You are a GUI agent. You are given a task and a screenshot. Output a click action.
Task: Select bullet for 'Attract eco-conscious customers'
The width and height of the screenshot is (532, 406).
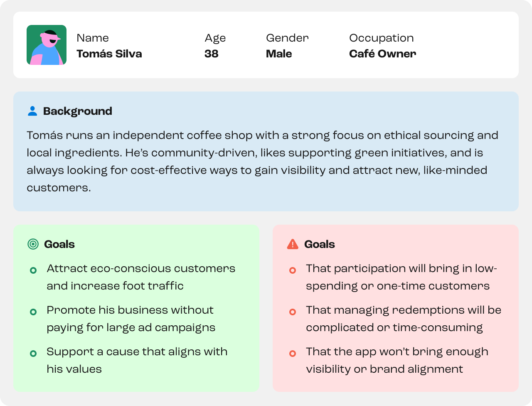pos(33,270)
